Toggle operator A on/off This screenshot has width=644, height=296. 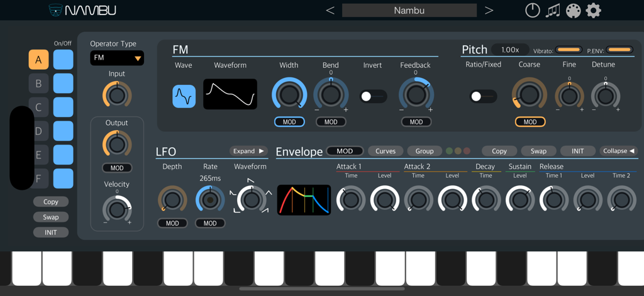(x=64, y=60)
